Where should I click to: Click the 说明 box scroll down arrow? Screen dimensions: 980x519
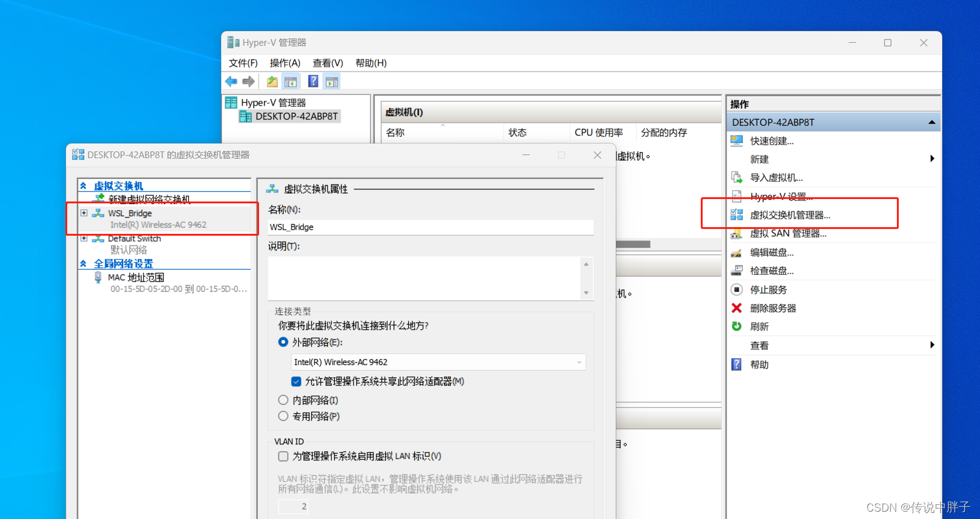point(586,293)
